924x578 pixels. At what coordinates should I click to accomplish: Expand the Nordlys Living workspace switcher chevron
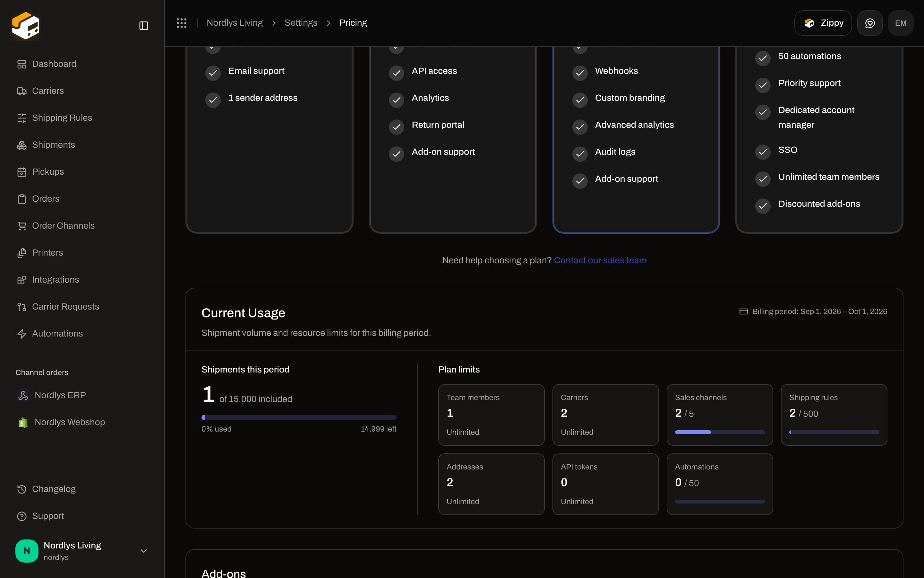pyautogui.click(x=143, y=551)
